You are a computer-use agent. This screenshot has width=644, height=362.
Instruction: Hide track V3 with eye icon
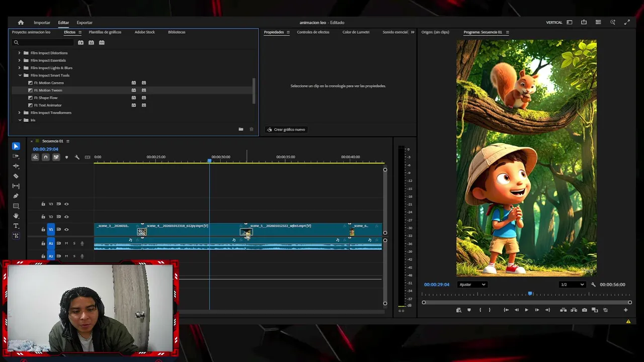point(66,204)
